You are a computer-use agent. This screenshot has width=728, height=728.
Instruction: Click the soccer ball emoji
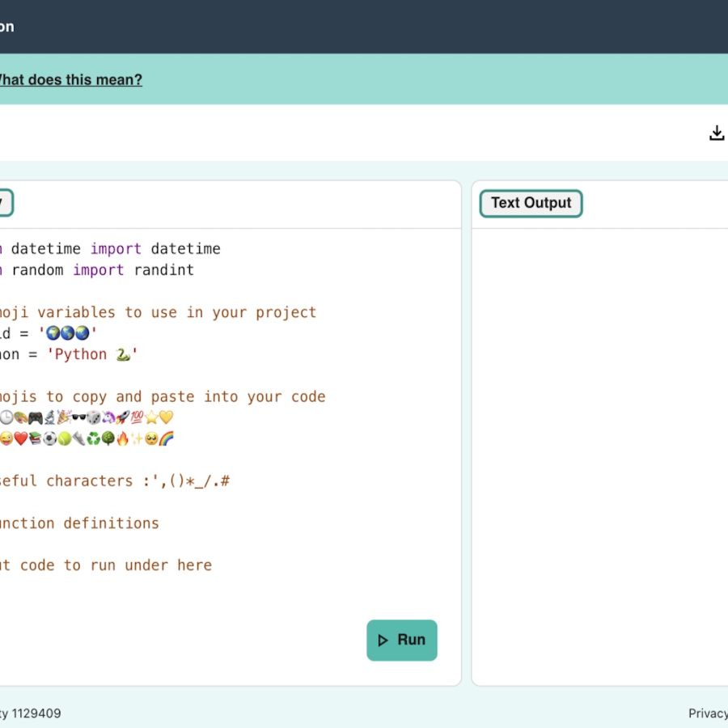pos(50,438)
